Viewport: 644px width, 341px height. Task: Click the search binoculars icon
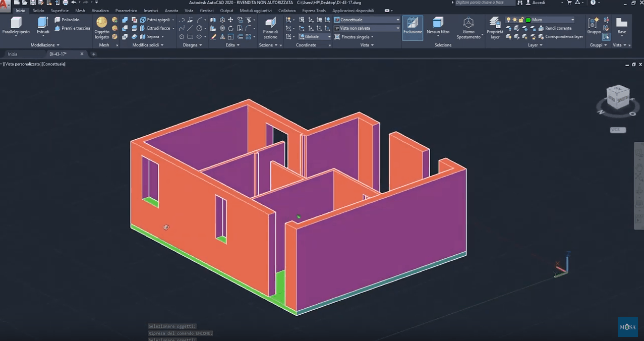coord(520,3)
